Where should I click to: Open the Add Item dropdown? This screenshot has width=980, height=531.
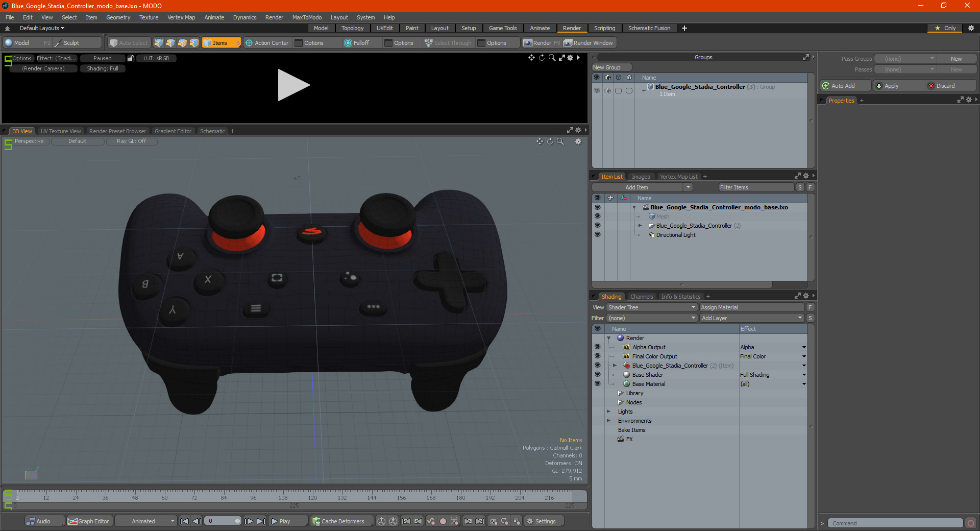[x=642, y=187]
